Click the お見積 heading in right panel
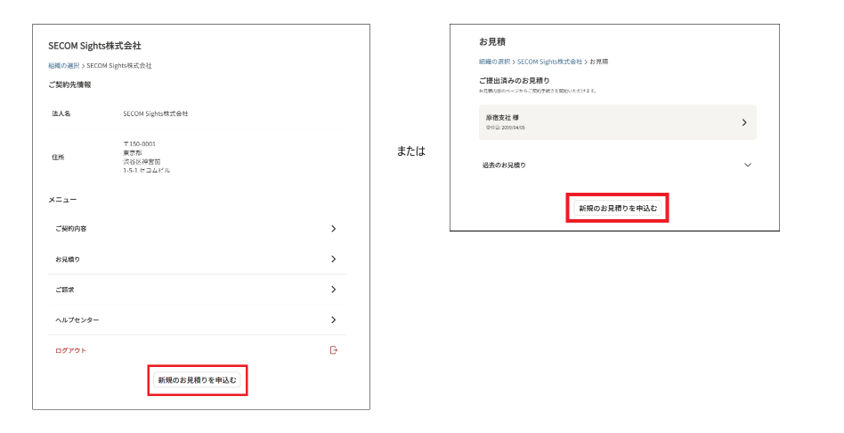844x433 pixels. (492, 42)
